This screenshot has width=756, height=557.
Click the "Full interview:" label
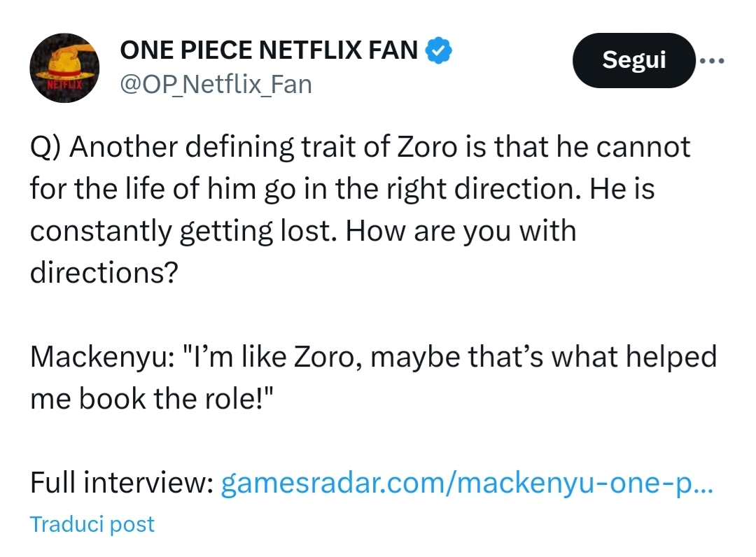(121, 483)
